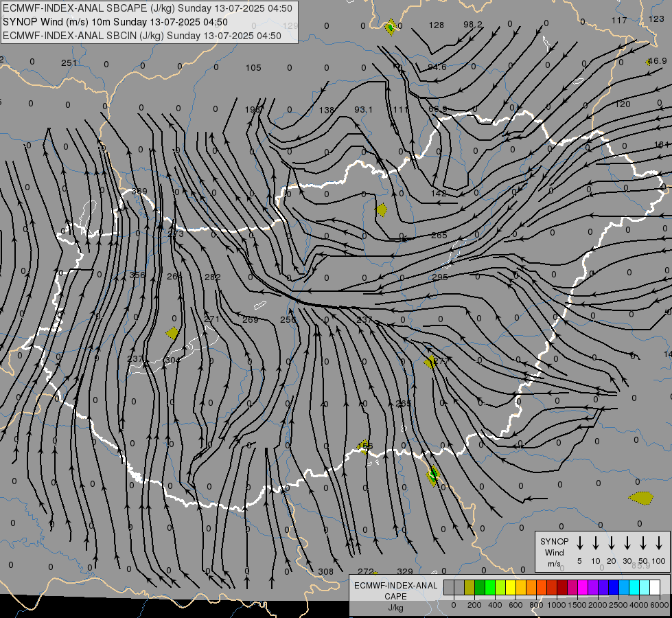The width and height of the screenshot is (672, 618).
Task: Pick the purple CAPE legend swatch
Action: (592, 588)
